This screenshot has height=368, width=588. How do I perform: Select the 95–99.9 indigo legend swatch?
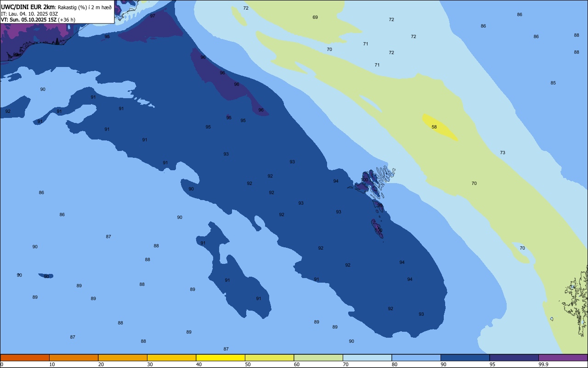(x=514, y=357)
